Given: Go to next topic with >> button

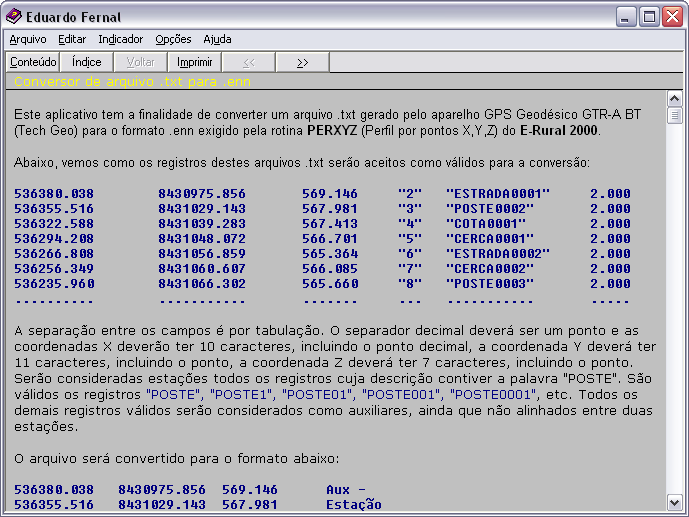Looking at the screenshot, I should [x=302, y=62].
